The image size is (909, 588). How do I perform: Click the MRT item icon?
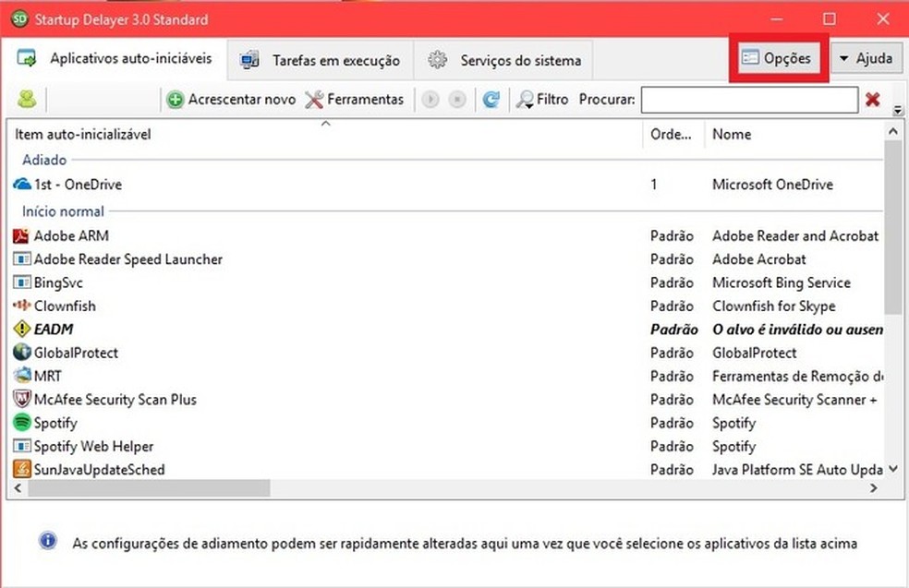click(x=21, y=376)
